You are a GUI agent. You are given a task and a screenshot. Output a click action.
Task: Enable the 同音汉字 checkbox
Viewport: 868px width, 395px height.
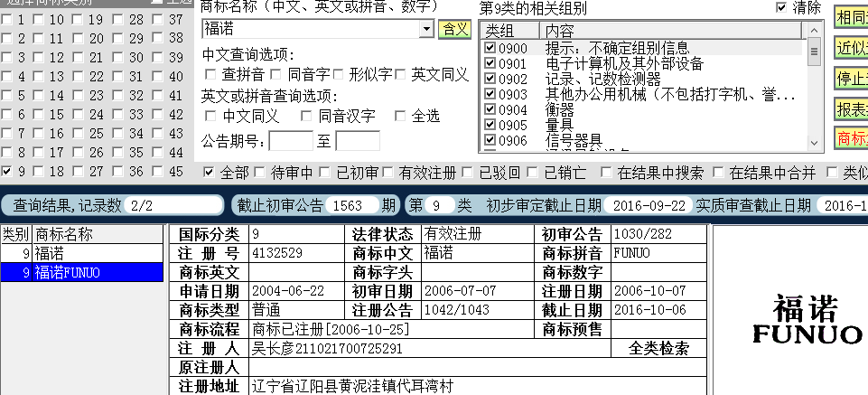306,116
